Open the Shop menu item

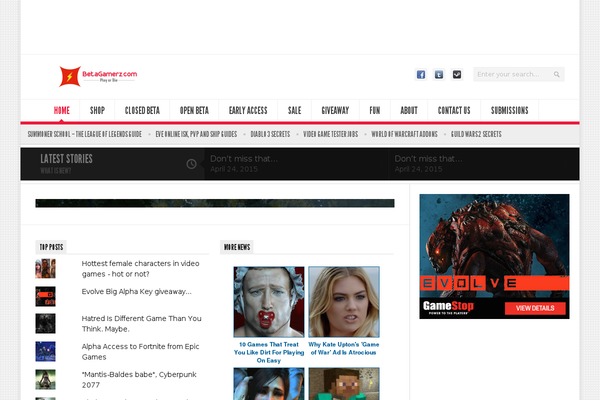[x=97, y=111]
